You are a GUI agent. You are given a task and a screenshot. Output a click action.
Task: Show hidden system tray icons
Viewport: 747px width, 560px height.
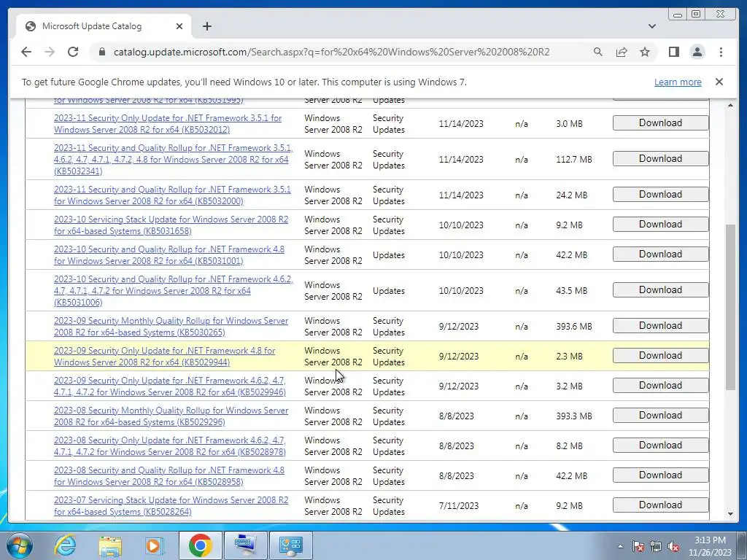coord(620,546)
